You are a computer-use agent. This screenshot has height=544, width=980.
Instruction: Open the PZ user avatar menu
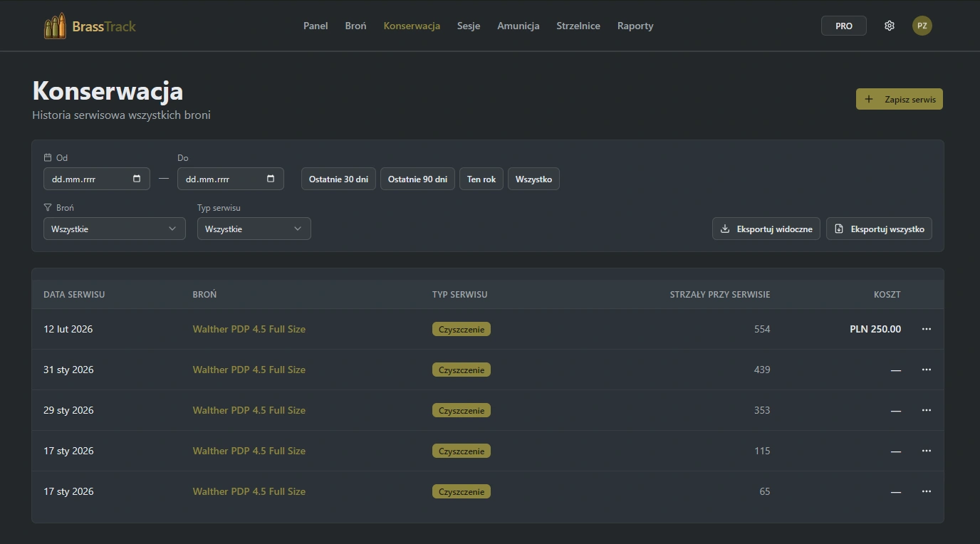click(x=922, y=26)
